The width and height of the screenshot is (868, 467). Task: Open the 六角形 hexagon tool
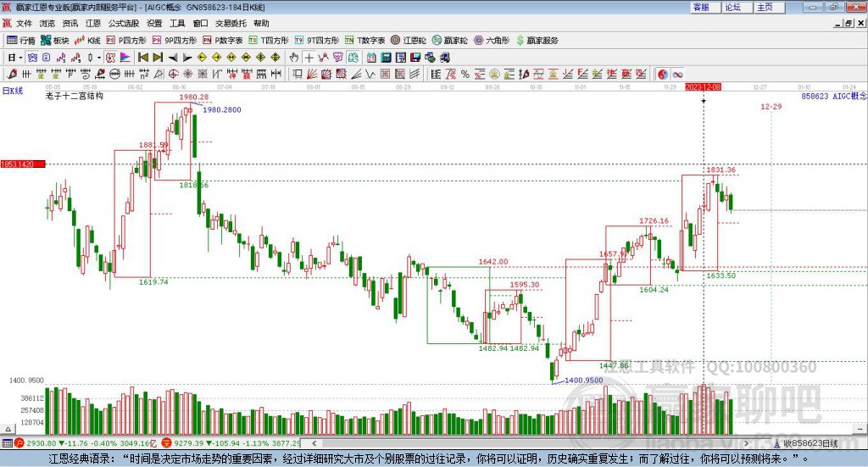(x=492, y=41)
